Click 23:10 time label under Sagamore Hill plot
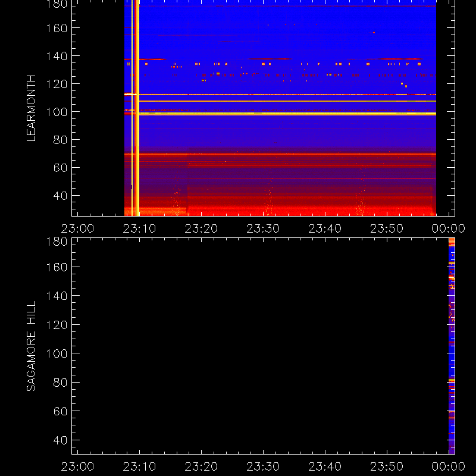The image size is (476, 476). point(139,466)
